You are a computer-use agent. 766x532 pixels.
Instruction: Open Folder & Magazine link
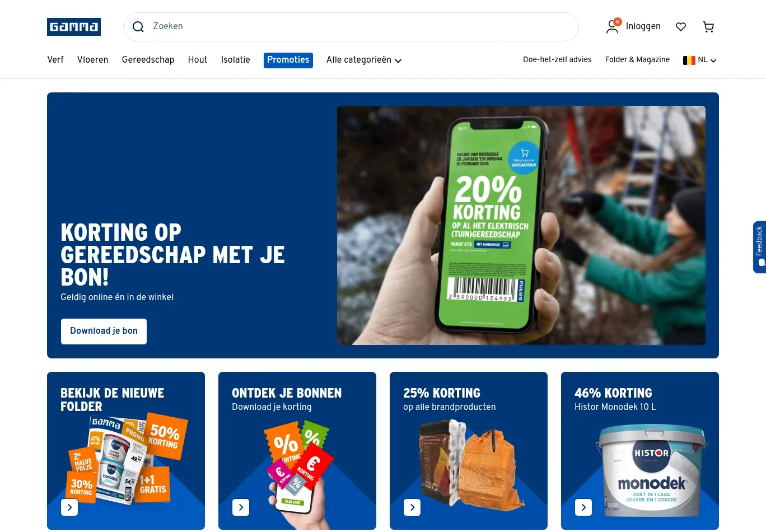pos(637,60)
